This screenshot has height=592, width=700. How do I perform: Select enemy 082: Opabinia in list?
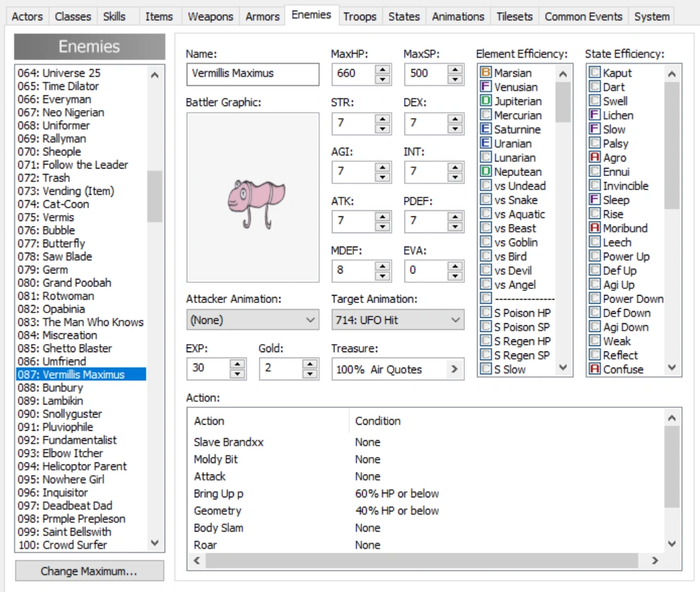(x=81, y=309)
